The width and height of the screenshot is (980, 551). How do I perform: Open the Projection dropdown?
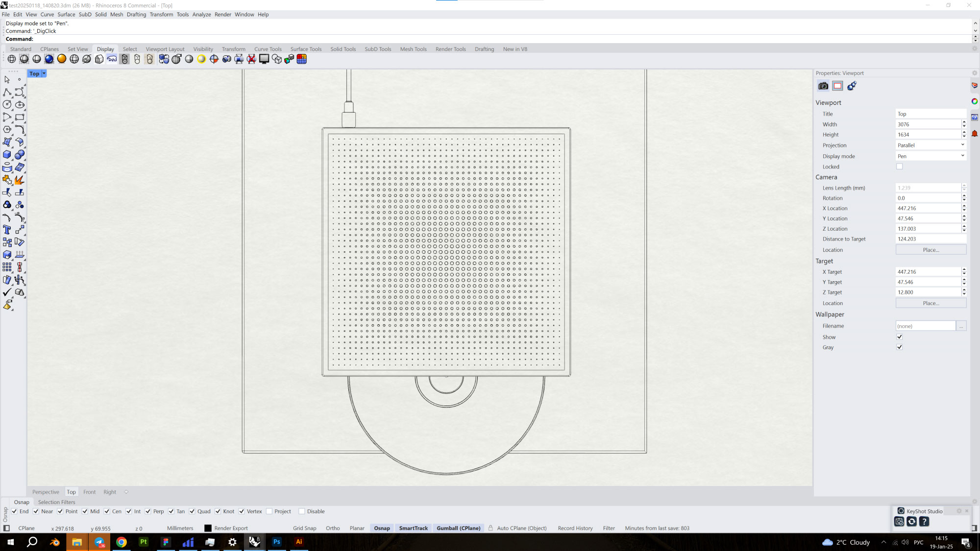[x=930, y=145]
